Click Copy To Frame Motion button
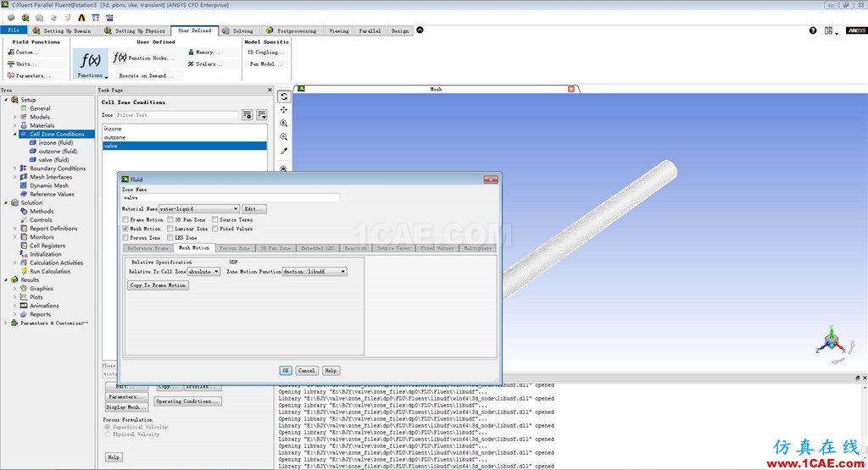This screenshot has height=470, width=868. [x=159, y=285]
